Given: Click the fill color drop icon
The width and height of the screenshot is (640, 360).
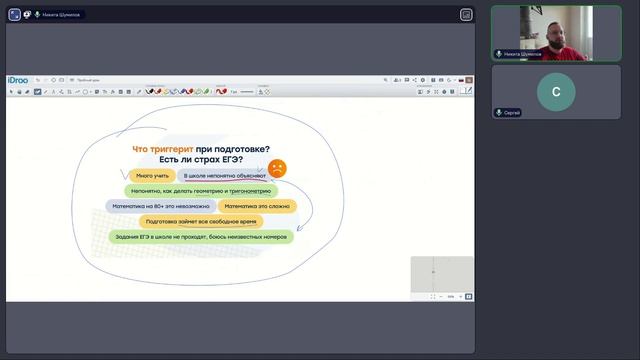Looking at the screenshot, I should [x=260, y=92].
